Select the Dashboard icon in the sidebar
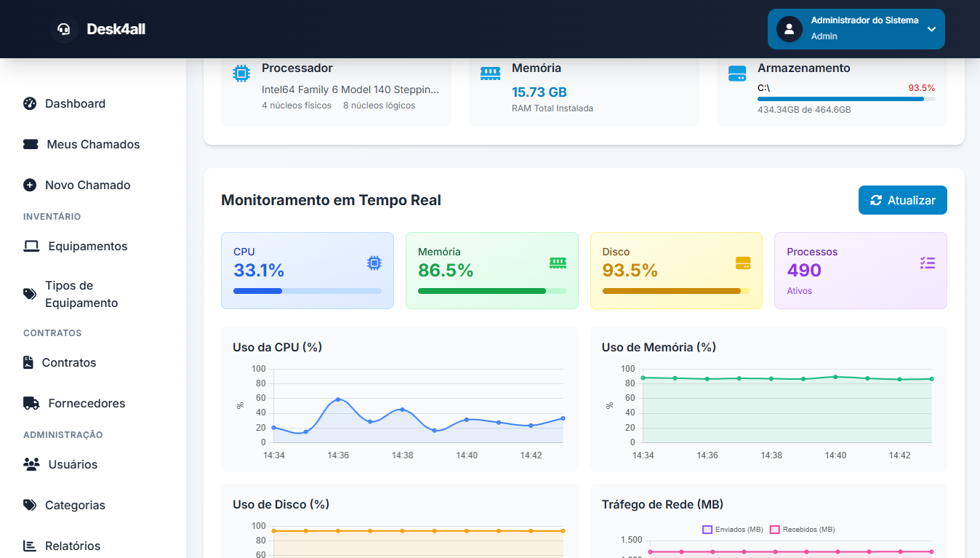 [x=28, y=103]
